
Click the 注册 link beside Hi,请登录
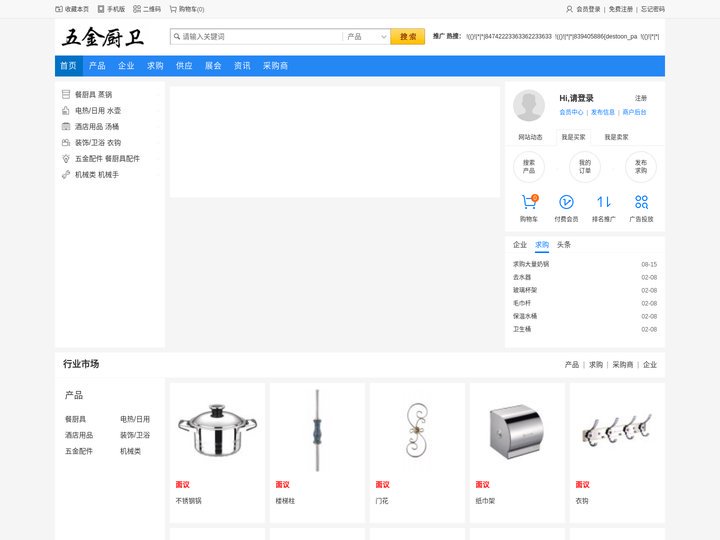coord(641,98)
